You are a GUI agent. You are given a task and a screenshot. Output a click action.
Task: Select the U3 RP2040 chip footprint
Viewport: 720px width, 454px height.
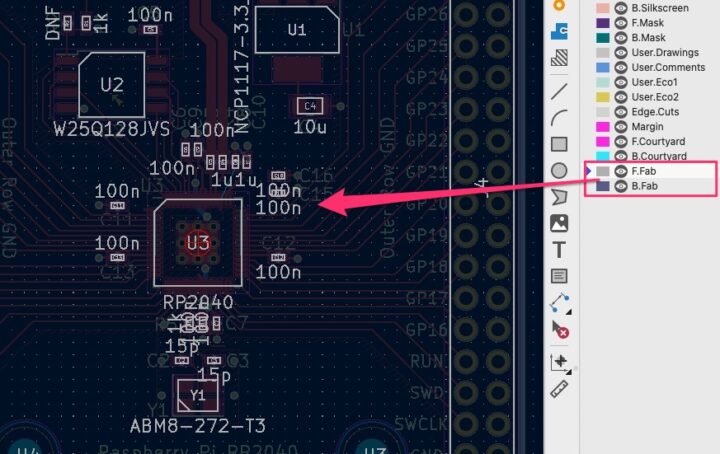198,242
